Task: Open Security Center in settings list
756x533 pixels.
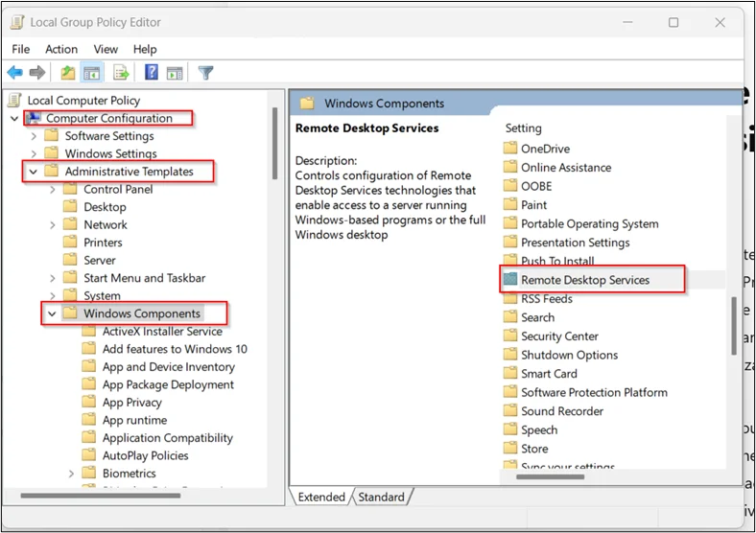Action: [x=559, y=336]
